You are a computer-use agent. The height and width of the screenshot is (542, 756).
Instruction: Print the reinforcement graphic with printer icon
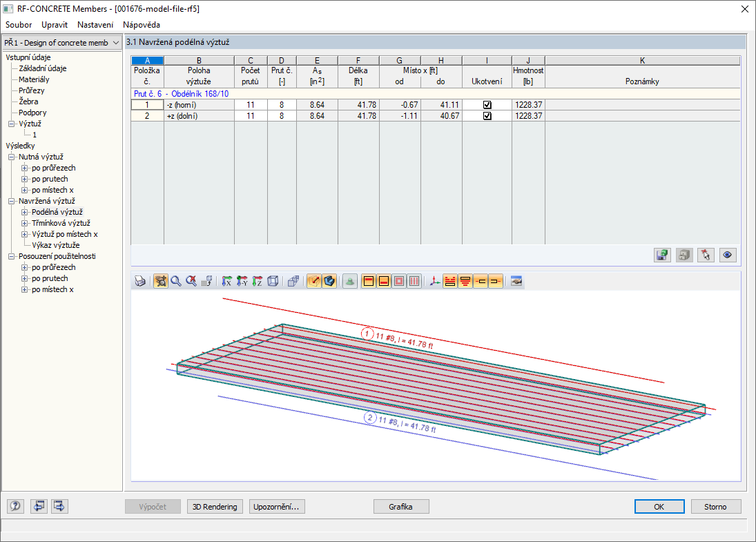click(x=140, y=281)
